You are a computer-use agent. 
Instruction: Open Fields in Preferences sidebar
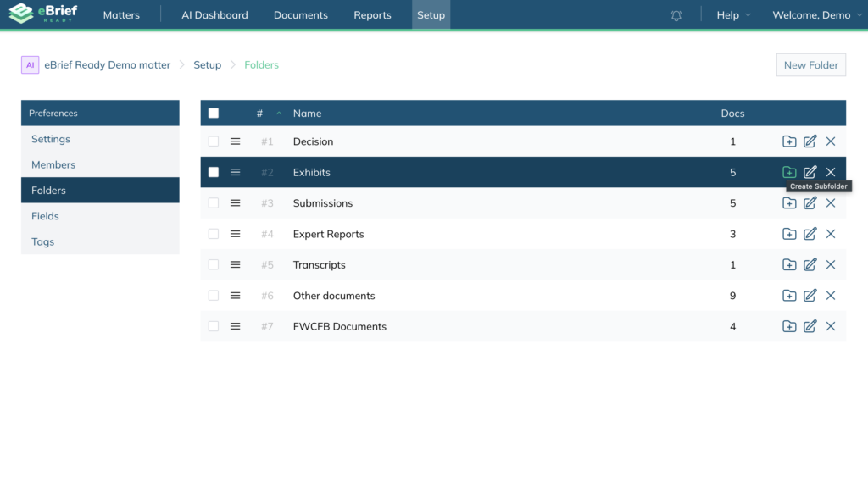click(x=100, y=216)
